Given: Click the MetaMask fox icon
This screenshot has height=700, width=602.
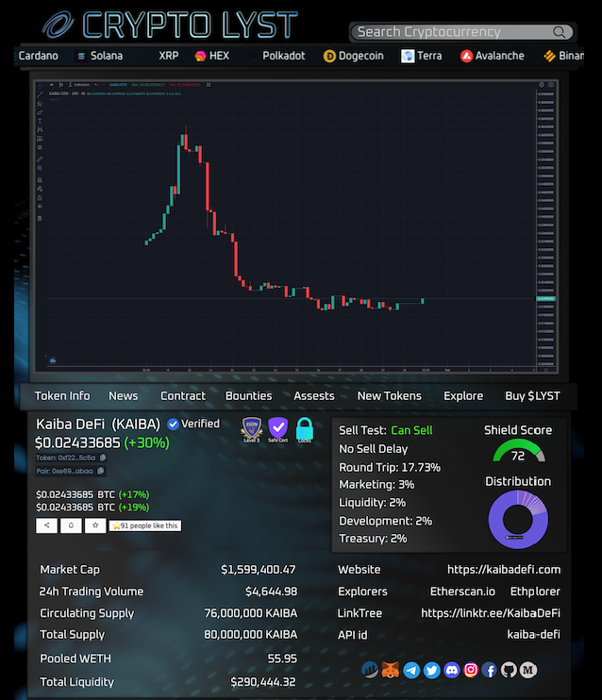Looking at the screenshot, I should [390, 670].
